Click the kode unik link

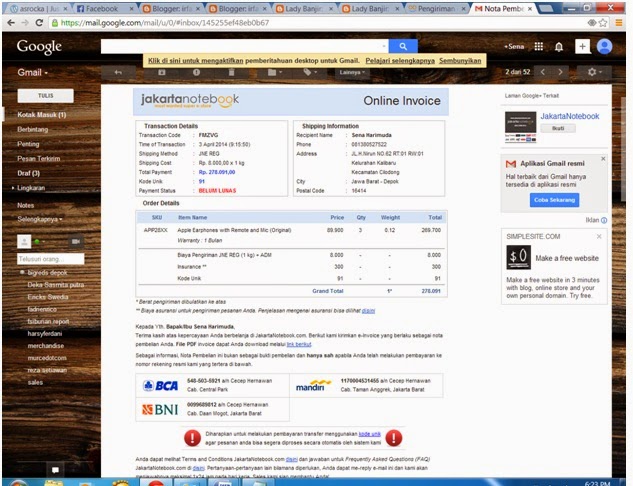(x=369, y=434)
